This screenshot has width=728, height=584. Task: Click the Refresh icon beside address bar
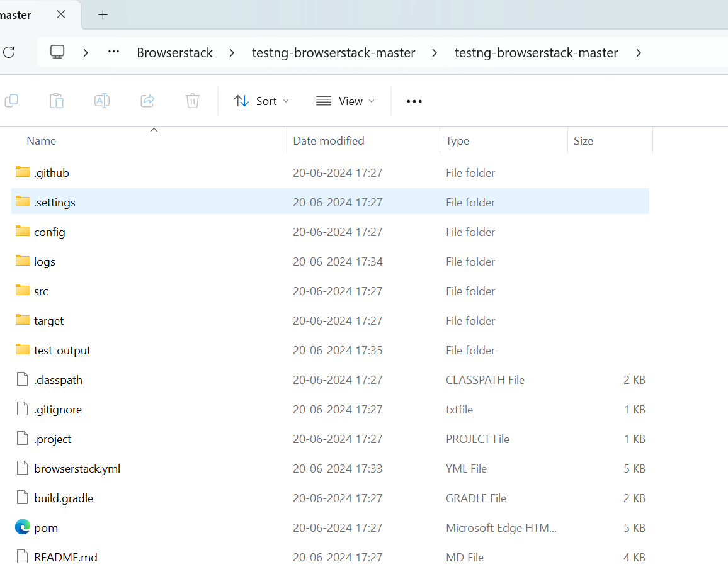[9, 52]
